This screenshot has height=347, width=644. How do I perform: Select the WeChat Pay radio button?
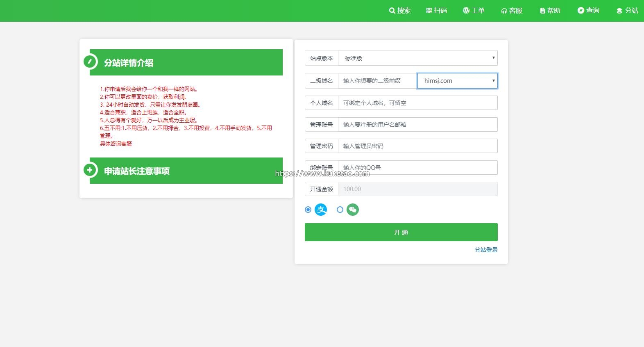(x=340, y=210)
